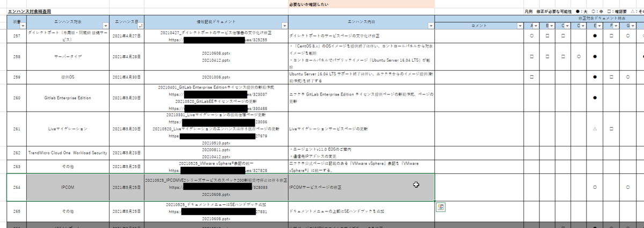Select the 2020100８.pptx document cell in row 259
The height and width of the screenshot is (228, 644).
pyautogui.click(x=216, y=77)
